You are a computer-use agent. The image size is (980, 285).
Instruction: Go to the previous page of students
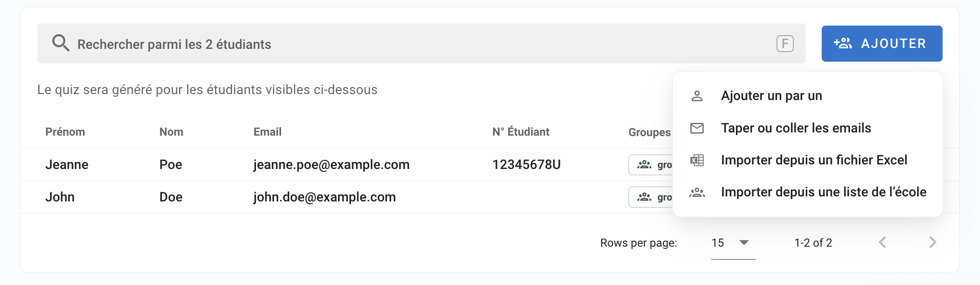(x=882, y=243)
